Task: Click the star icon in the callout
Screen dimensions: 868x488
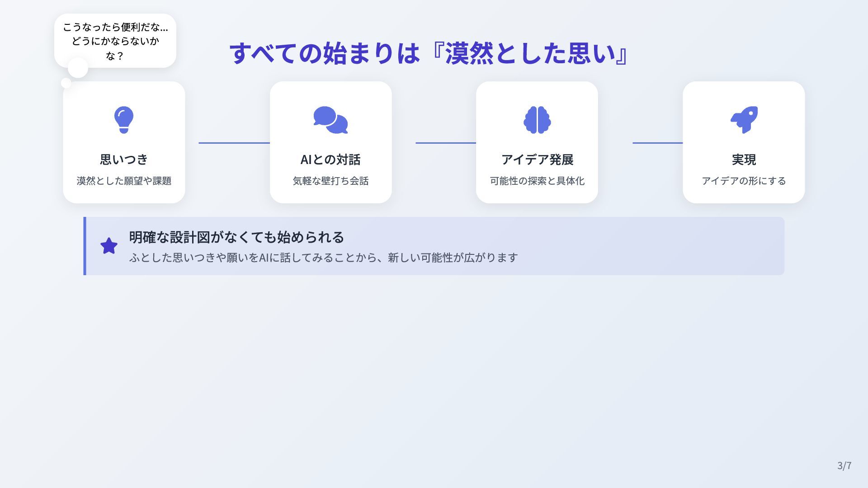Action: 109,246
